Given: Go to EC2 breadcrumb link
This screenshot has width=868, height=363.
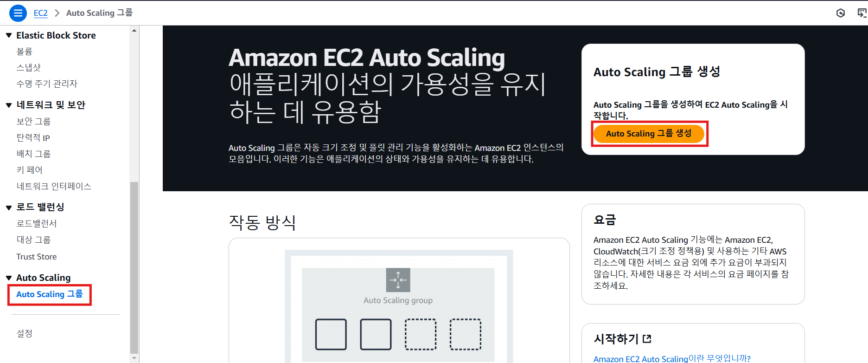Looking at the screenshot, I should click(x=41, y=13).
